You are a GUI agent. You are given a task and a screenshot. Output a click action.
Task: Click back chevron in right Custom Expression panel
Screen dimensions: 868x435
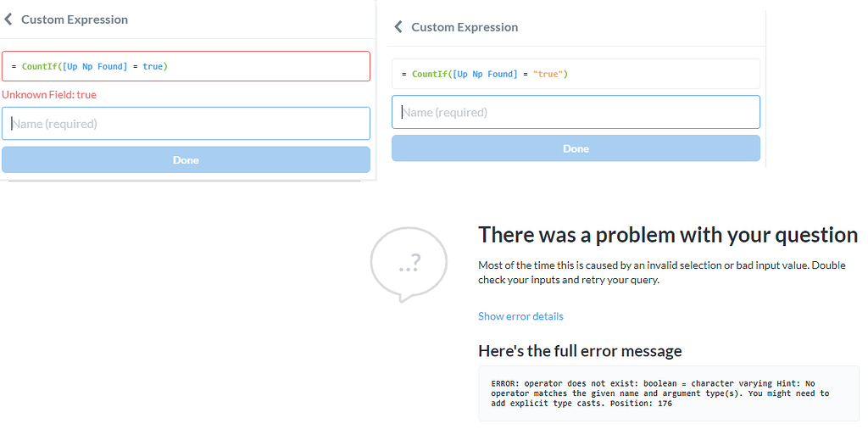[x=398, y=26]
